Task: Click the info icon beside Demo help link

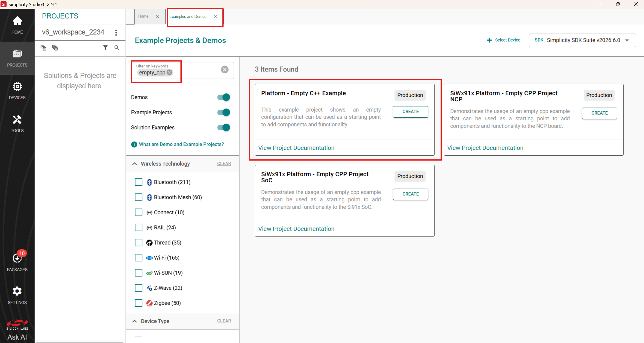Action: pos(134,144)
